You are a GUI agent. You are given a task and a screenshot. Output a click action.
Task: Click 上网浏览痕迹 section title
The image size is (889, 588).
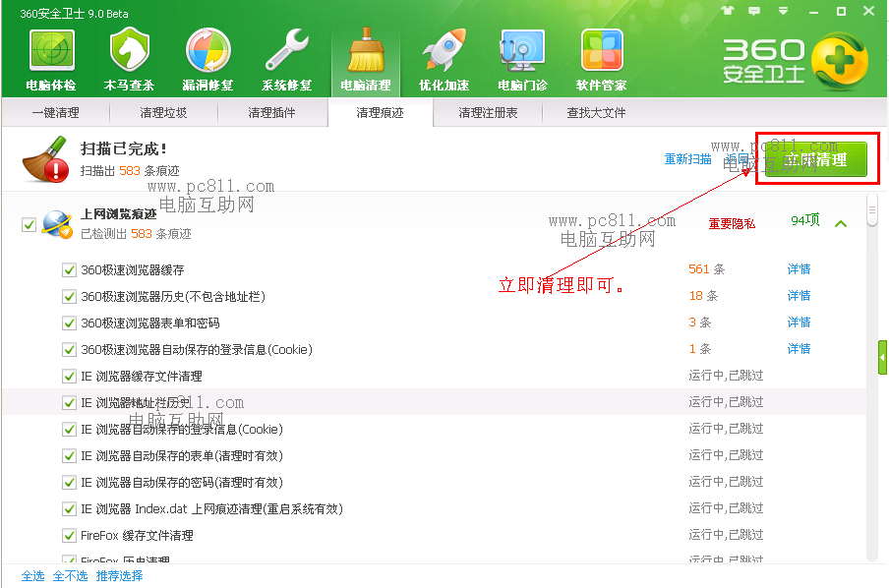point(118,213)
